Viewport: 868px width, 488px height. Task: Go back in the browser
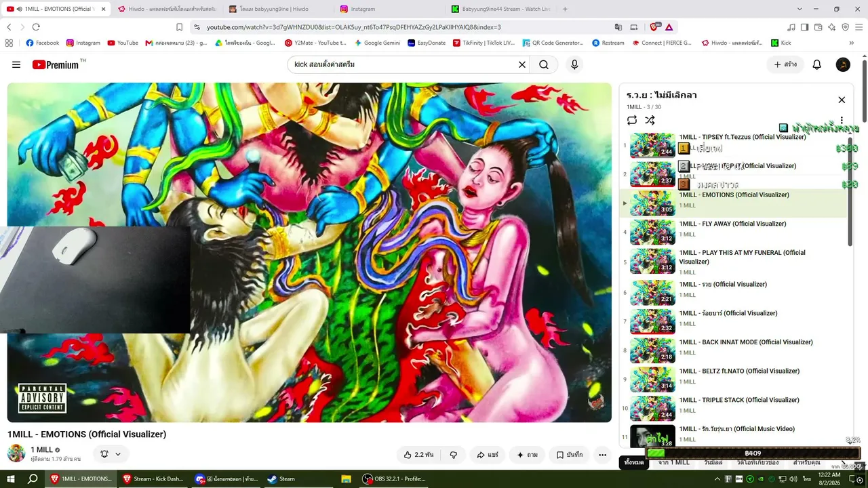pyautogui.click(x=9, y=27)
